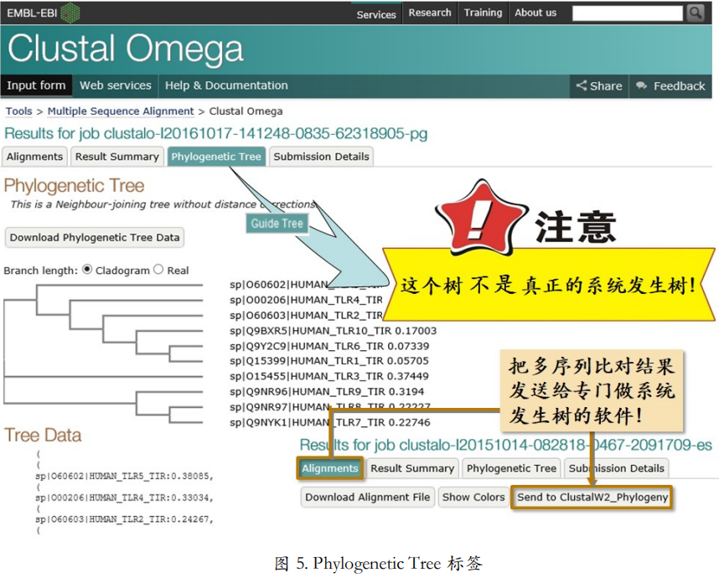The width and height of the screenshot is (719, 588).
Task: Click tree data line HUMAN_TLR5_TIR:0.38085
Action: (x=124, y=476)
